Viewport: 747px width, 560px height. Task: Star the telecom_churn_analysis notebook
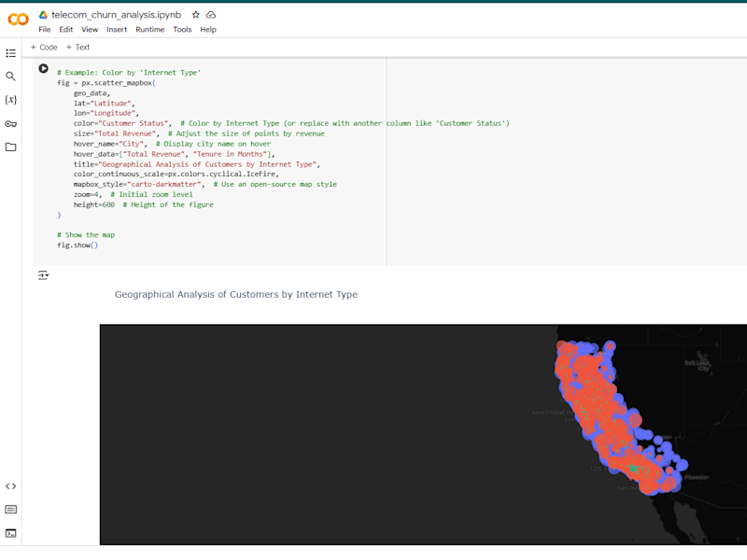[195, 15]
